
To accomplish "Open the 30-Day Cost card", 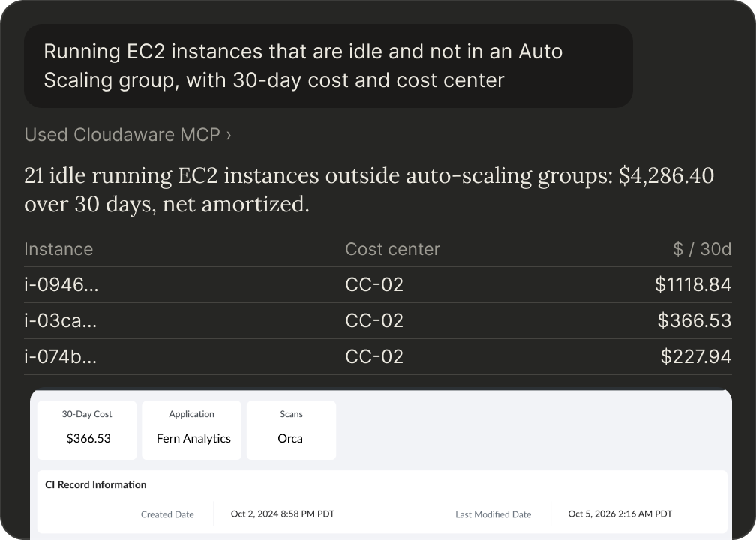I will [x=87, y=430].
